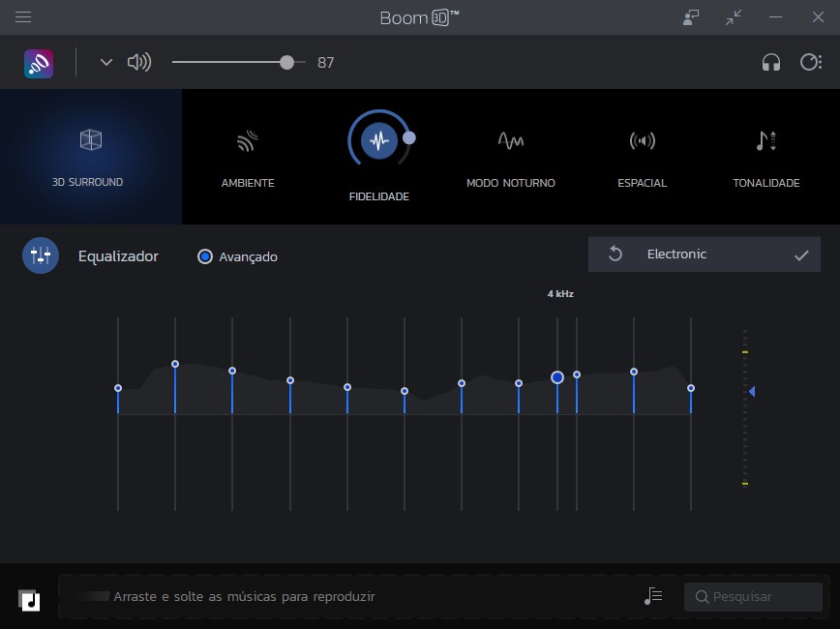840x629 pixels.
Task: Open the app volume controller icon
Action: (x=811, y=62)
